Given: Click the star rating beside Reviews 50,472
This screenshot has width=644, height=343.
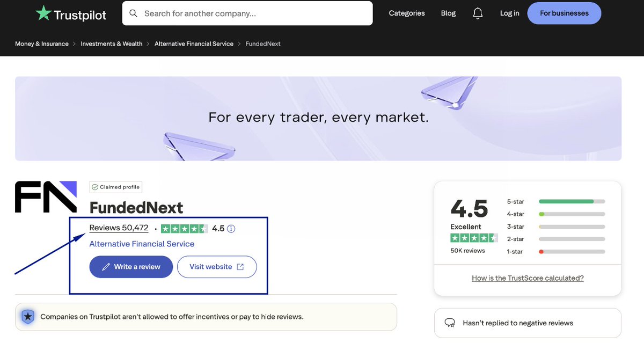Looking at the screenshot, I should [x=184, y=229].
